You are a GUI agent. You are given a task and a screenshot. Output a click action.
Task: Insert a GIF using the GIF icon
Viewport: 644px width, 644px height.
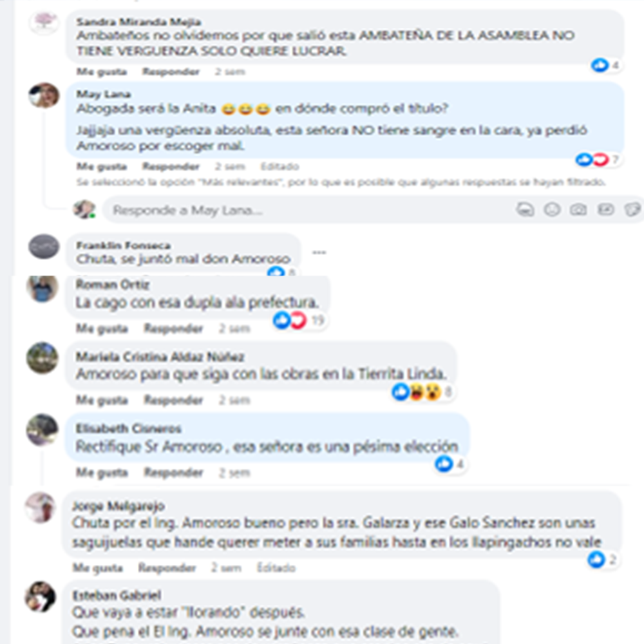(x=605, y=210)
